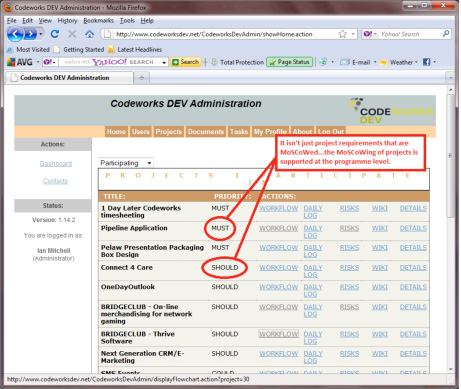
Task: Go to the Home page icon in toolbar
Action: [x=89, y=34]
